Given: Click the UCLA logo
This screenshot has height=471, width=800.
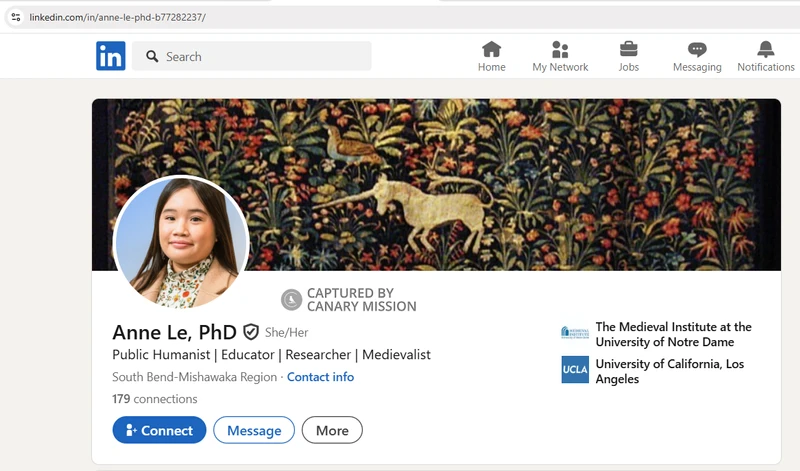Looking at the screenshot, I should (575, 369).
